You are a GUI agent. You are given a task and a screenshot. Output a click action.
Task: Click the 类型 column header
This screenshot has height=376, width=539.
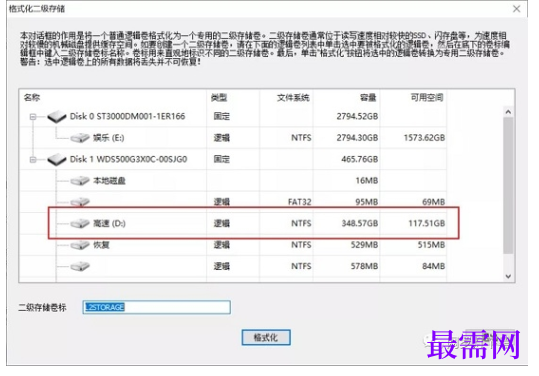click(x=219, y=98)
